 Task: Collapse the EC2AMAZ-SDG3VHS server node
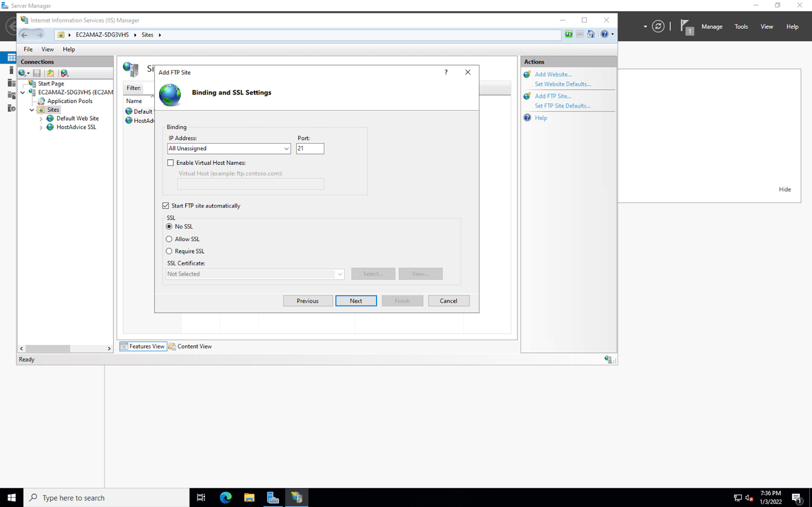(x=23, y=92)
